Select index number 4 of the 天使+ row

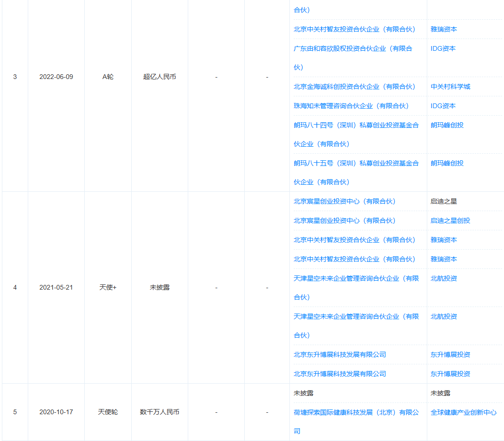click(x=15, y=287)
